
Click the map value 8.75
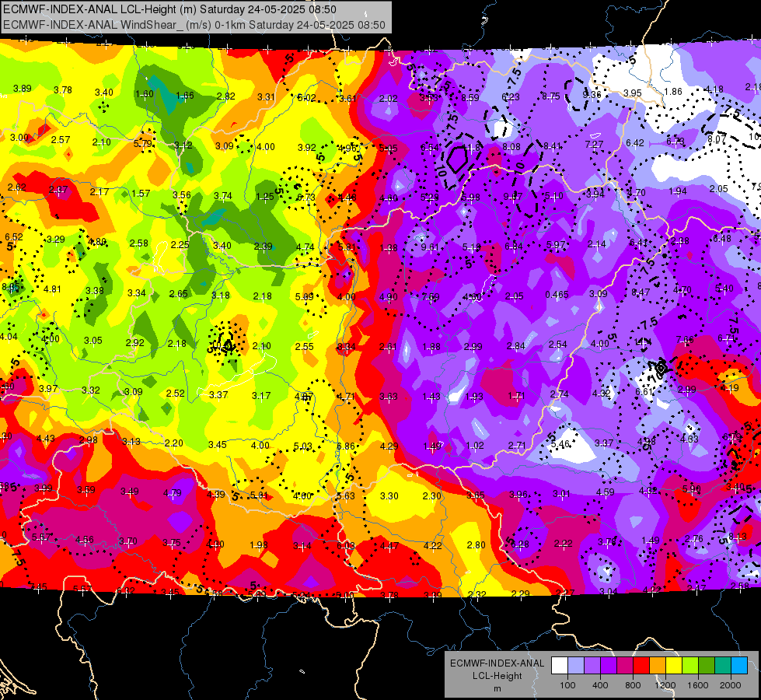pyautogui.click(x=551, y=96)
